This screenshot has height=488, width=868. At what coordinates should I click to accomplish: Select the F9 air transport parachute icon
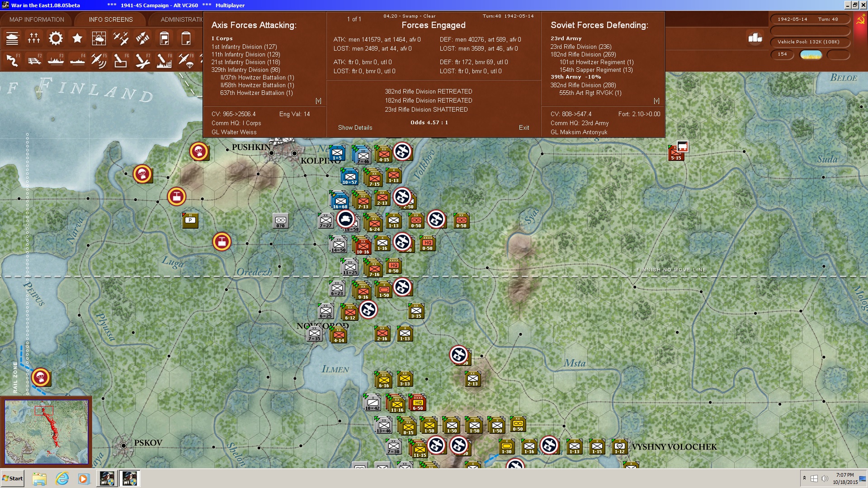click(186, 60)
